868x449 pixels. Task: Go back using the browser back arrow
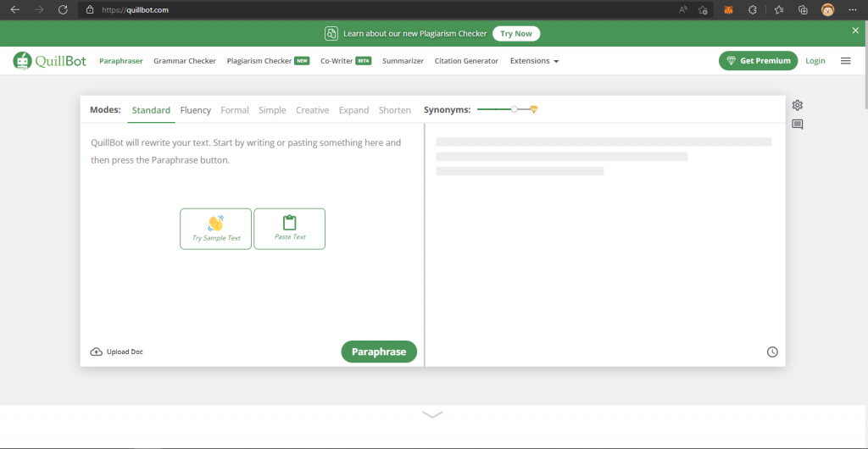pyautogui.click(x=15, y=9)
